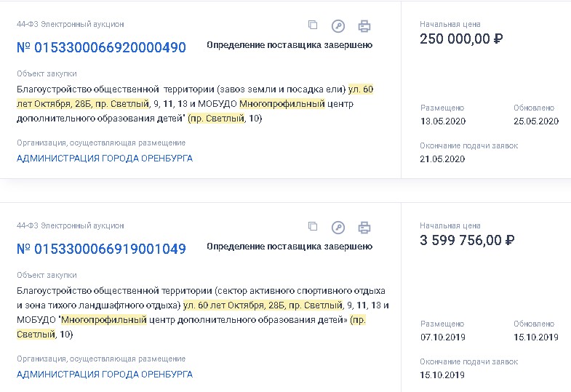Click the updated date 25.05.2020
This screenshot has height=392, width=571.
pos(536,121)
